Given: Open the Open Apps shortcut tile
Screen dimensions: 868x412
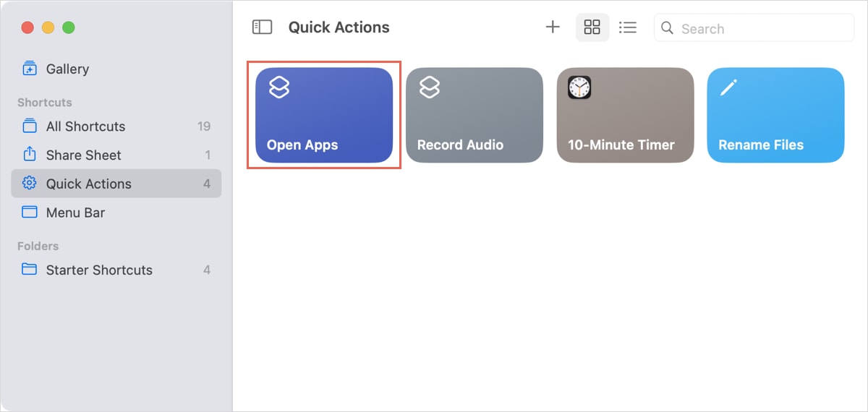Looking at the screenshot, I should click(x=324, y=115).
